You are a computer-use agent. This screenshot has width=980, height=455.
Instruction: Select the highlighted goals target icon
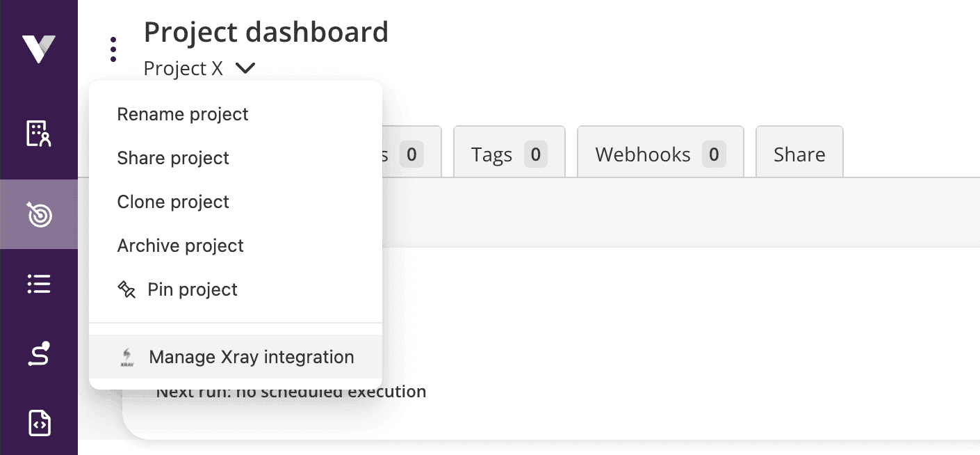(x=39, y=214)
